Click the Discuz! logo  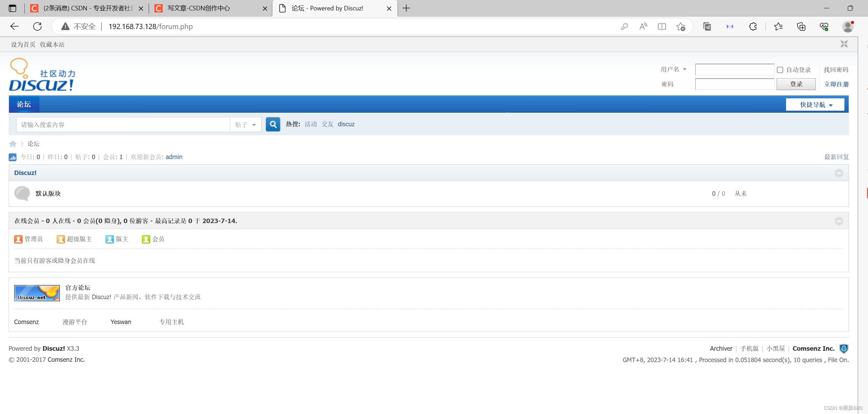(x=42, y=74)
